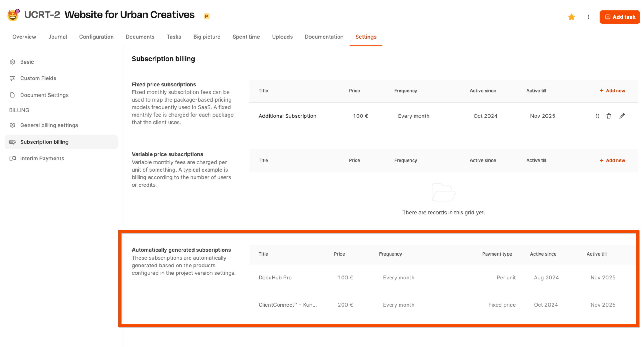Open the three-dot more options menu
Screen dimensions: 644x347
point(588,17)
